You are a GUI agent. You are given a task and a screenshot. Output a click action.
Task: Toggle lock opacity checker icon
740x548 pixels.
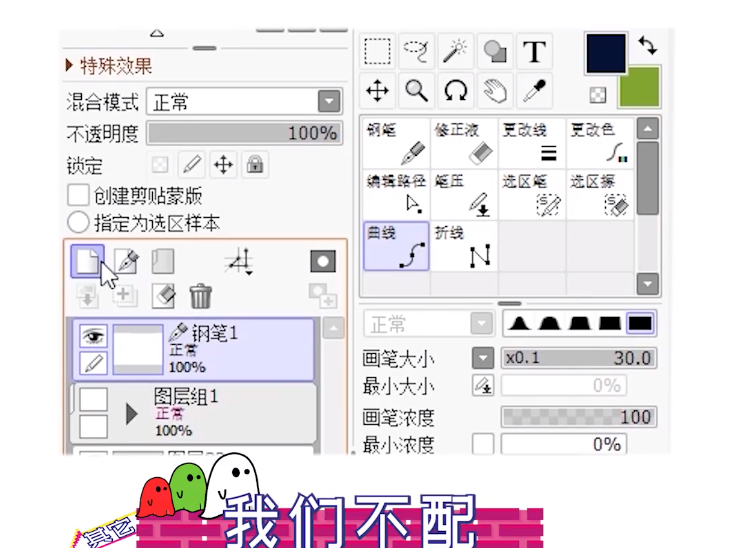pyautogui.click(x=160, y=165)
